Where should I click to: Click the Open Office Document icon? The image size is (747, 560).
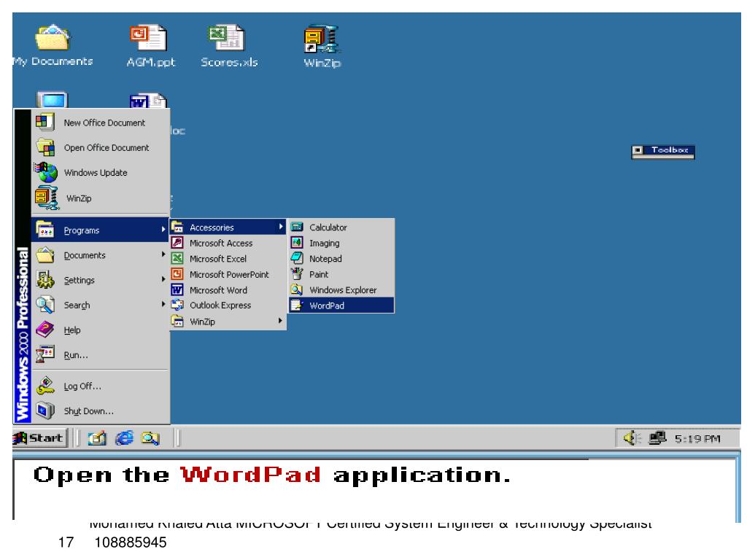click(45, 147)
